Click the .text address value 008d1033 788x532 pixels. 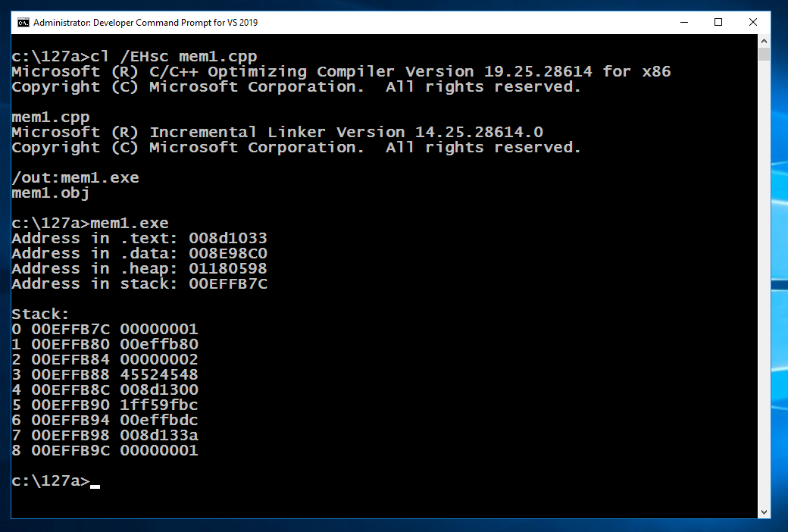228,239
